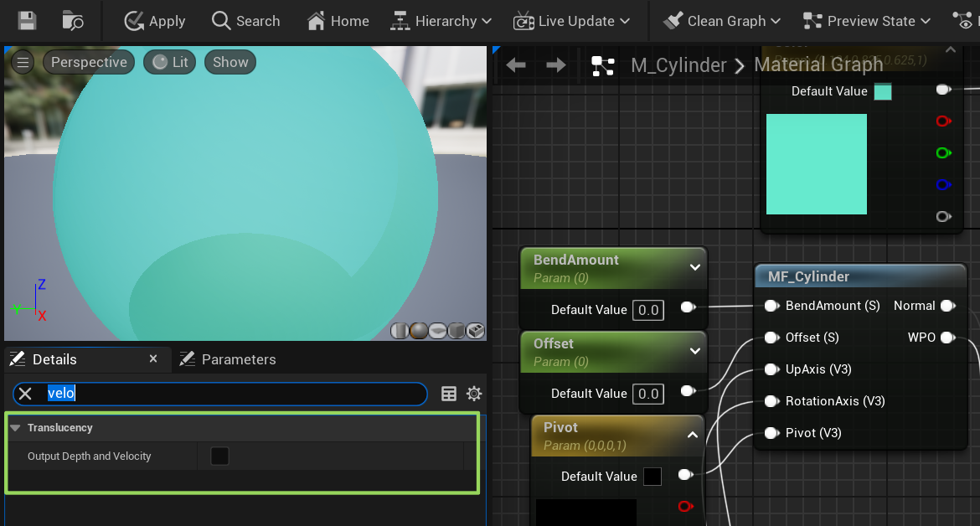Image resolution: width=980 pixels, height=526 pixels.
Task: Click the Browse to asset icon
Action: [73, 21]
